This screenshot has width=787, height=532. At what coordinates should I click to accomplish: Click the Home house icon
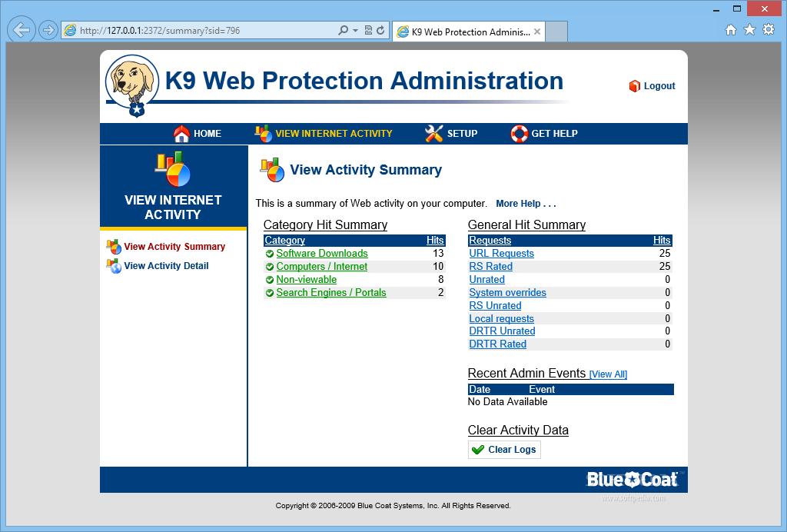tap(181, 134)
